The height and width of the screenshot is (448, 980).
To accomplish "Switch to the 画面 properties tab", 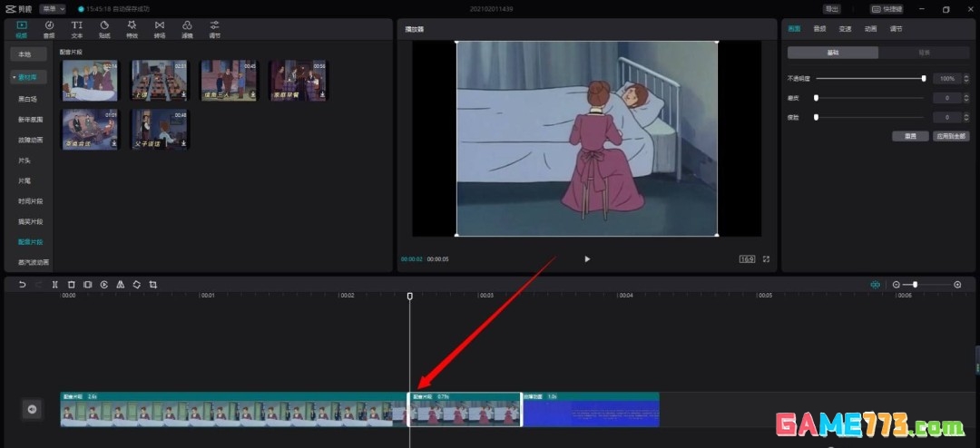I will pos(794,29).
